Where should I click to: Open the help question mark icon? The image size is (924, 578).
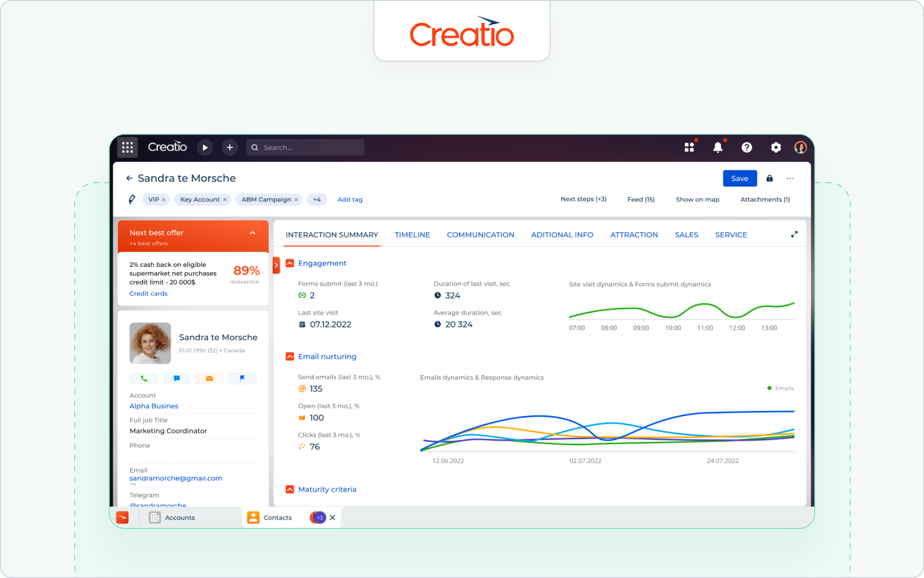coord(747,147)
